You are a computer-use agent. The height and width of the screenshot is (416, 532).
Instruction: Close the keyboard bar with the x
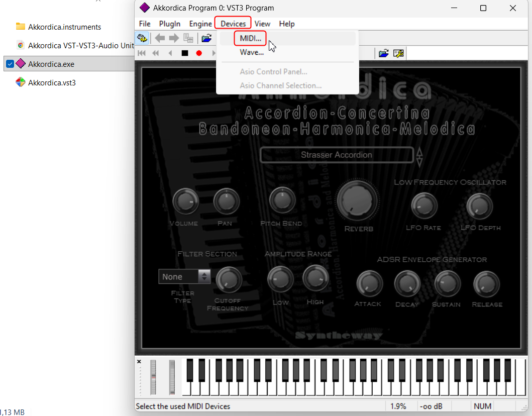(139, 362)
